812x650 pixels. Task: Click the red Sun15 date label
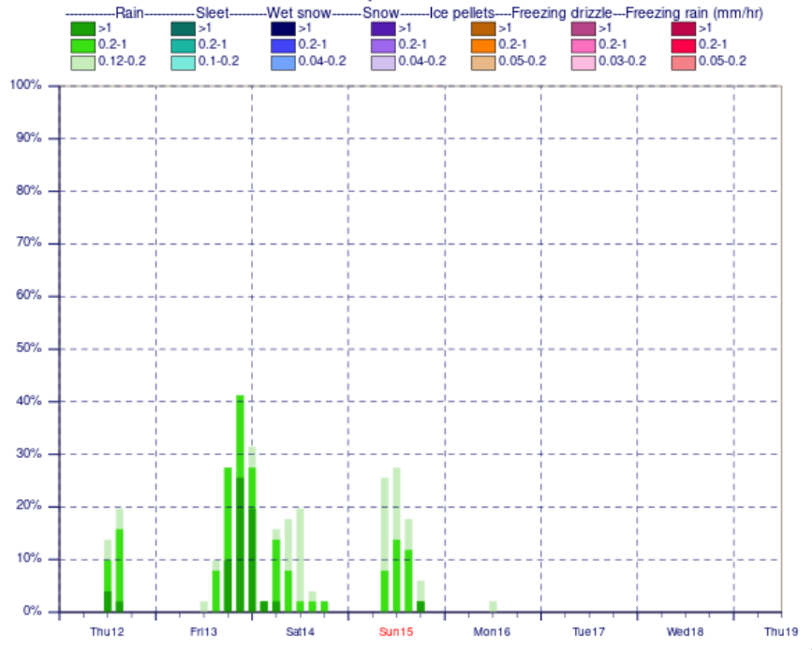click(x=396, y=632)
